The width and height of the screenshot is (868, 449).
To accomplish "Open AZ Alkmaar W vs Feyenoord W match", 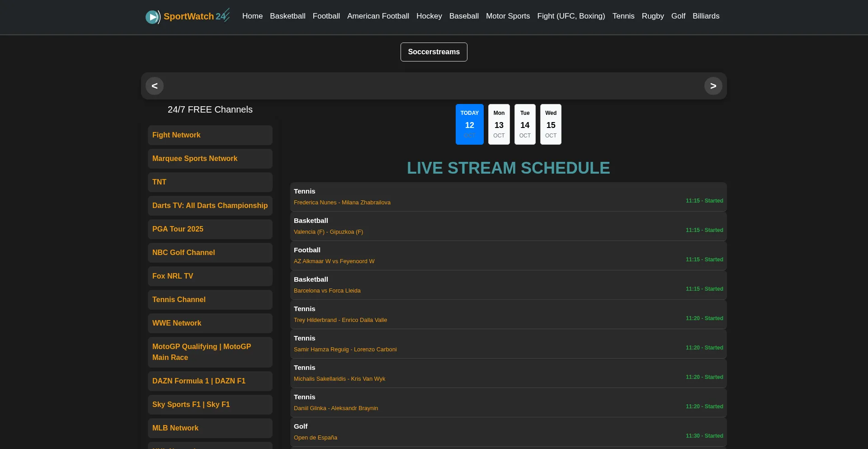I will tap(334, 261).
